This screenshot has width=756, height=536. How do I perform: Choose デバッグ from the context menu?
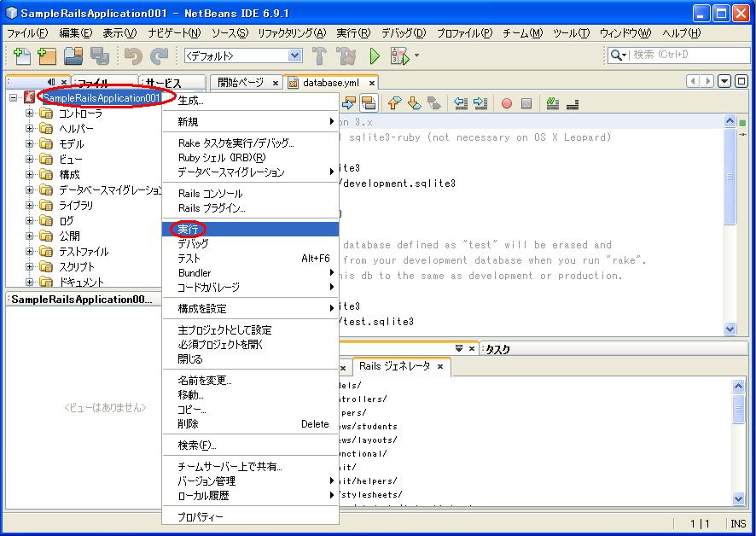250,243
